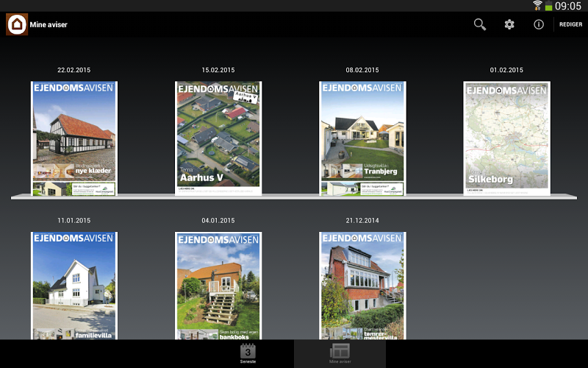Tap the Wi-Fi status icon
588x368 pixels.
pos(537,6)
